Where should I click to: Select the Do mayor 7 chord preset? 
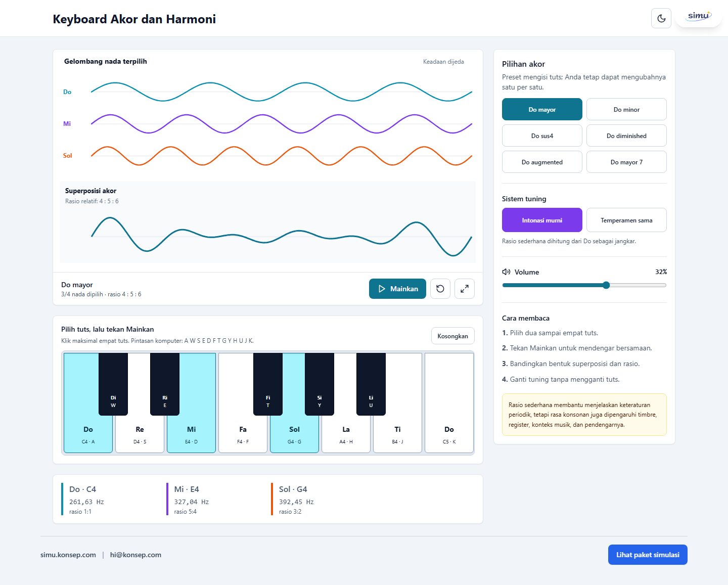626,162
